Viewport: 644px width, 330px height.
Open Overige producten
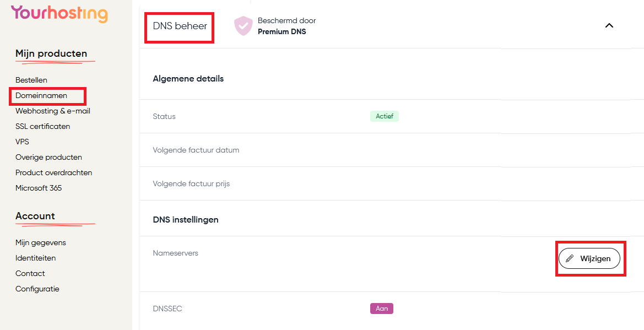(48, 157)
